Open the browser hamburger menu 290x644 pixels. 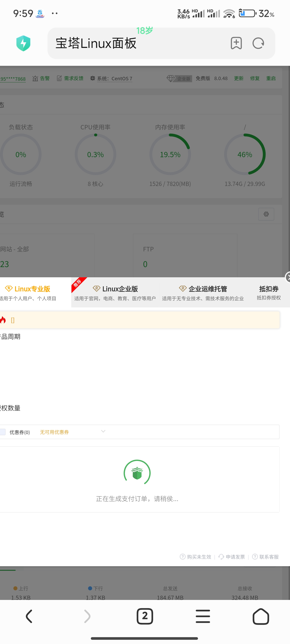(203, 616)
